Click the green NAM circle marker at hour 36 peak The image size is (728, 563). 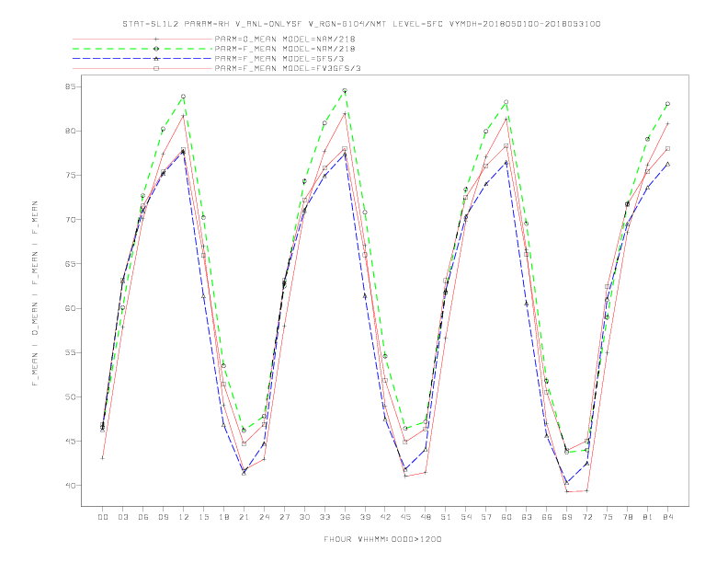[x=345, y=90]
